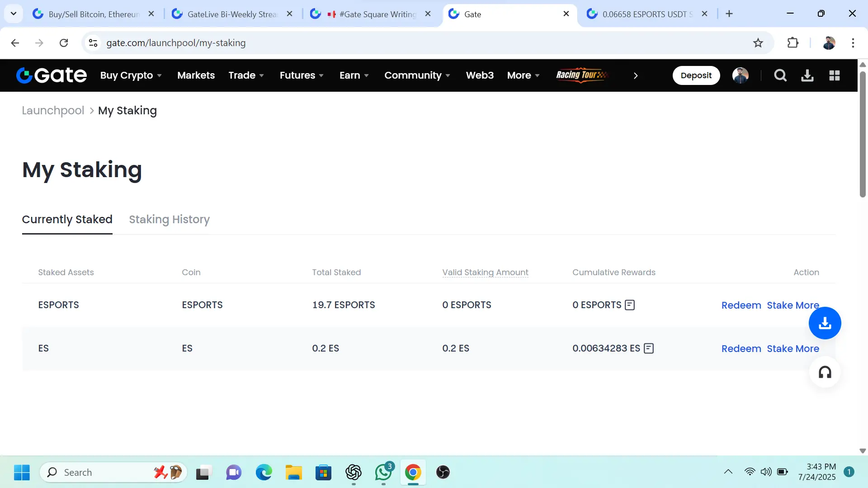Image resolution: width=868 pixels, height=488 pixels.
Task: Open the Racing Tour promotion banner
Action: click(582, 75)
